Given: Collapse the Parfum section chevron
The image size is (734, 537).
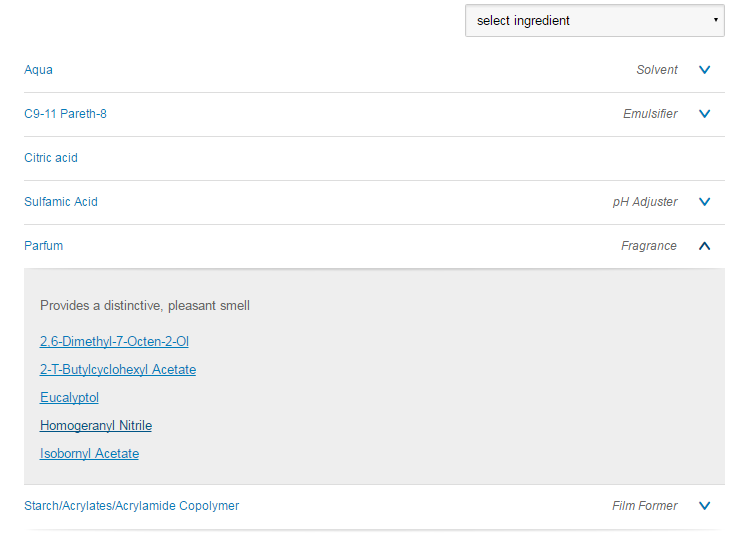Looking at the screenshot, I should click(704, 246).
